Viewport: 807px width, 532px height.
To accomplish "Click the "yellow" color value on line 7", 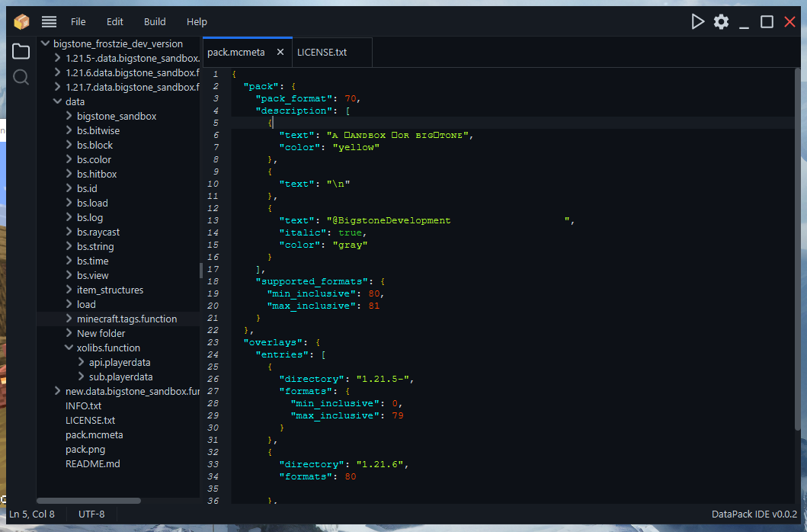I will 356,147.
